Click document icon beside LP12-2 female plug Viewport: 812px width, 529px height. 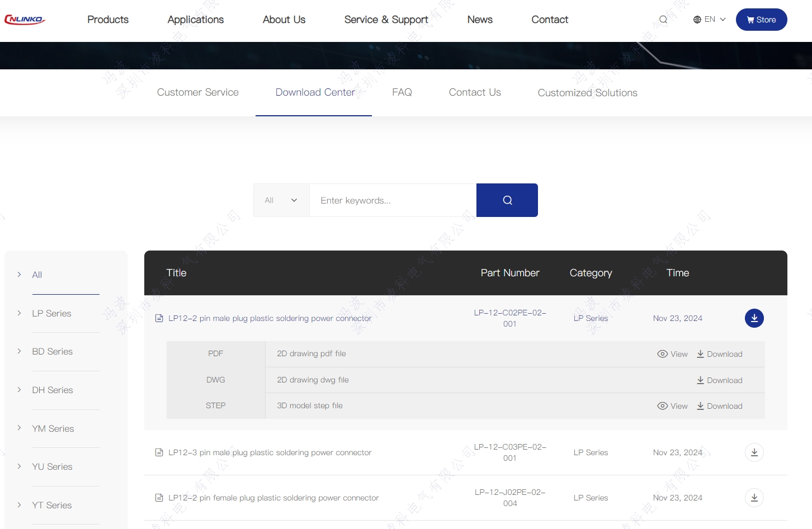tap(159, 498)
